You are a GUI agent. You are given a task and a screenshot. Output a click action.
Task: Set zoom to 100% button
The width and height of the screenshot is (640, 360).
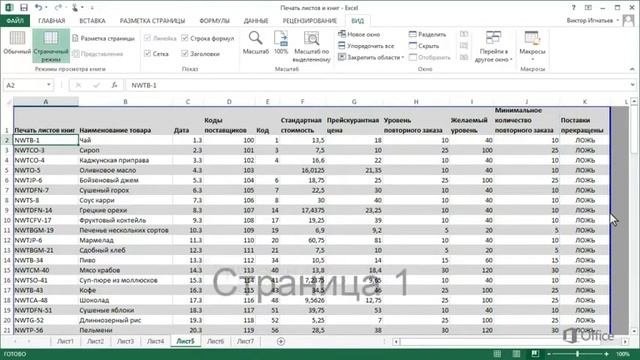coord(281,42)
